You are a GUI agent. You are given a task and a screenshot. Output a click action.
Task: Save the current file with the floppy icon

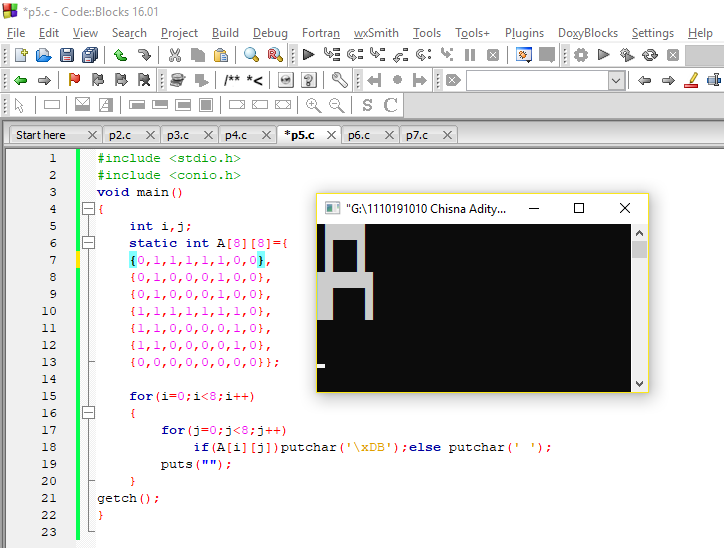tap(67, 55)
